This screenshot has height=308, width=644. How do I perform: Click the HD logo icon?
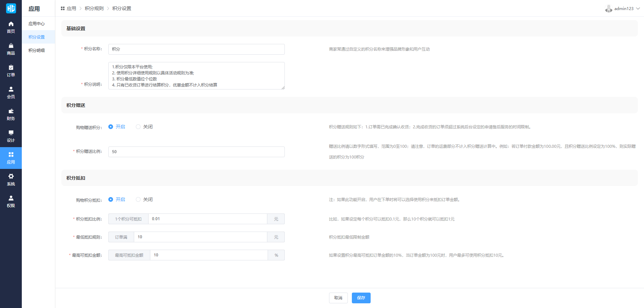tap(11, 8)
